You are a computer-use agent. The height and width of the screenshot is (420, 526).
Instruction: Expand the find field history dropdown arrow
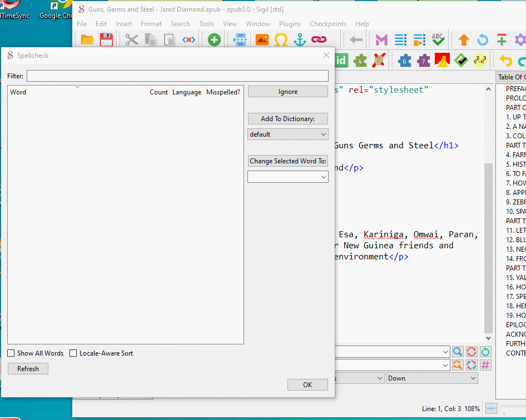[x=445, y=352]
